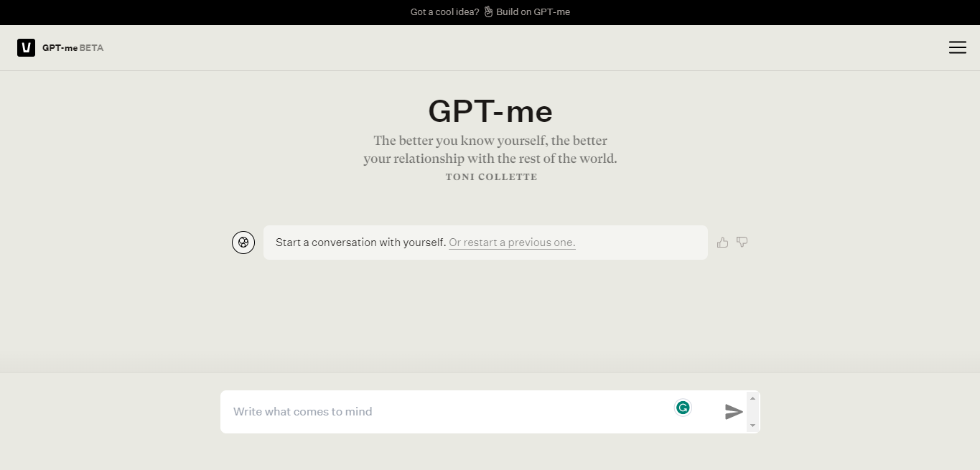Click the text box scroll up arrow

pyautogui.click(x=752, y=398)
